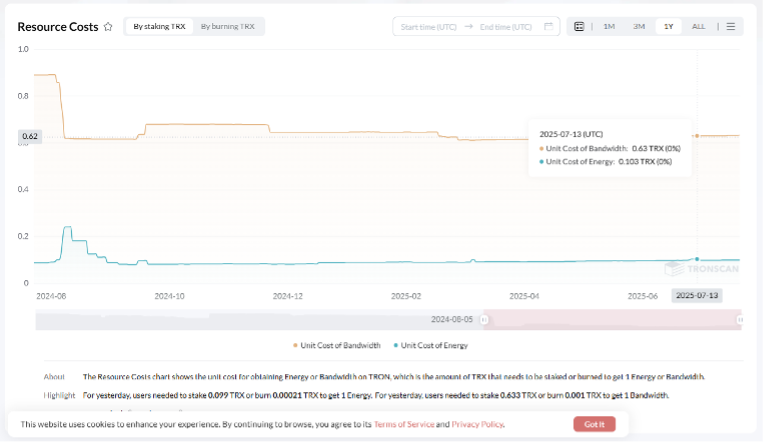The height and width of the screenshot is (442, 764).
Task: Open the chart hamburger menu
Action: point(731,26)
